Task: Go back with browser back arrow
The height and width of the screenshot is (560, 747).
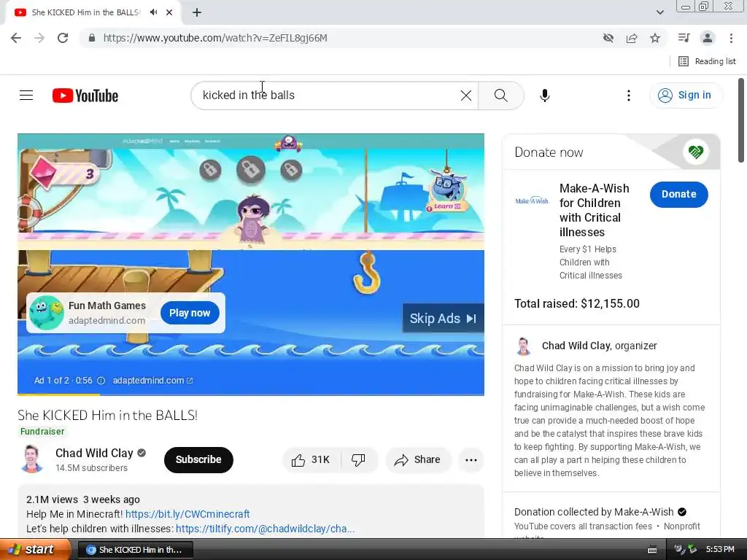Action: pos(16,38)
